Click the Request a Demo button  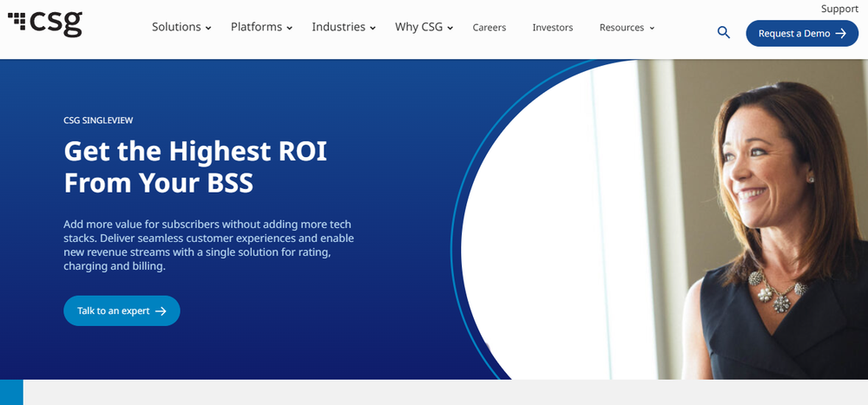coord(802,33)
